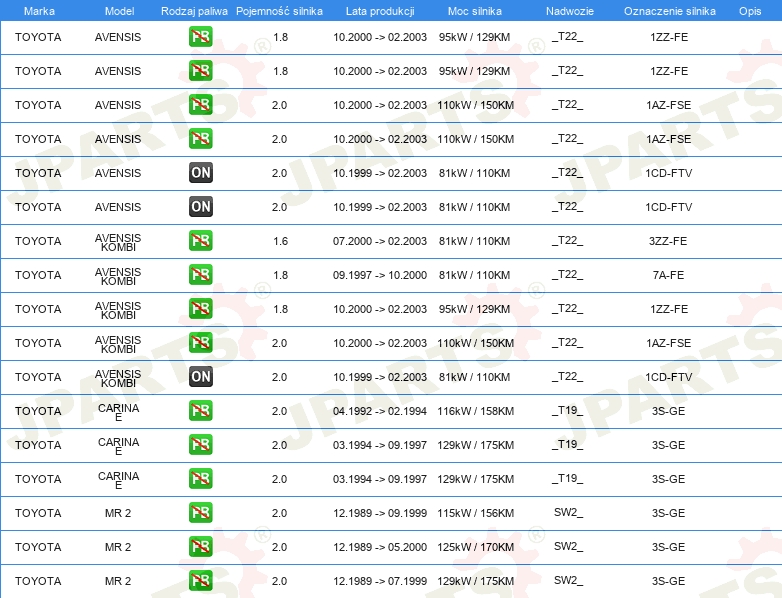Click petrol icon in AVENSIS KOMBI 1ZZ-FE row
782x598 pixels.
point(200,308)
